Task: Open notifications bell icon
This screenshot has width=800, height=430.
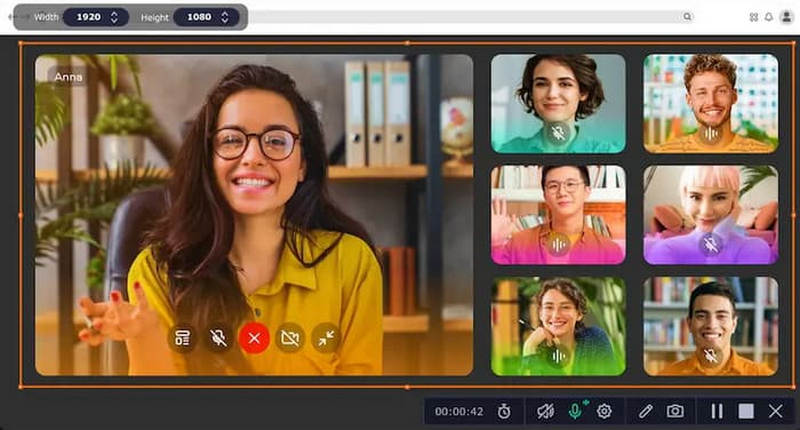Action: pos(768,17)
